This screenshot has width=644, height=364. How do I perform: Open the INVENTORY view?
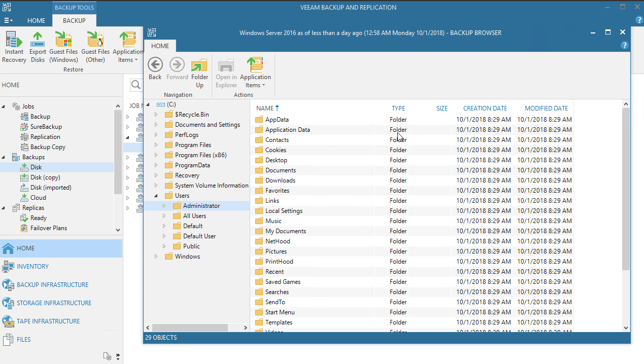point(61,267)
